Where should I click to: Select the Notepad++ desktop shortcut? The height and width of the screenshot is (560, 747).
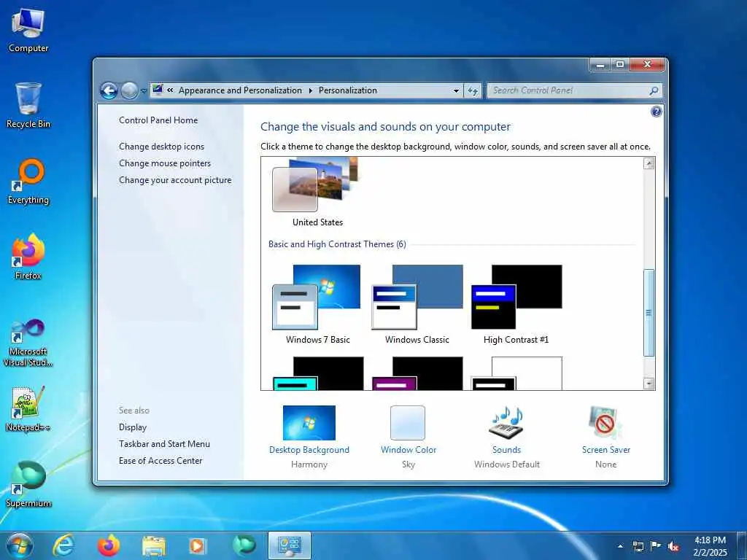pos(28,408)
